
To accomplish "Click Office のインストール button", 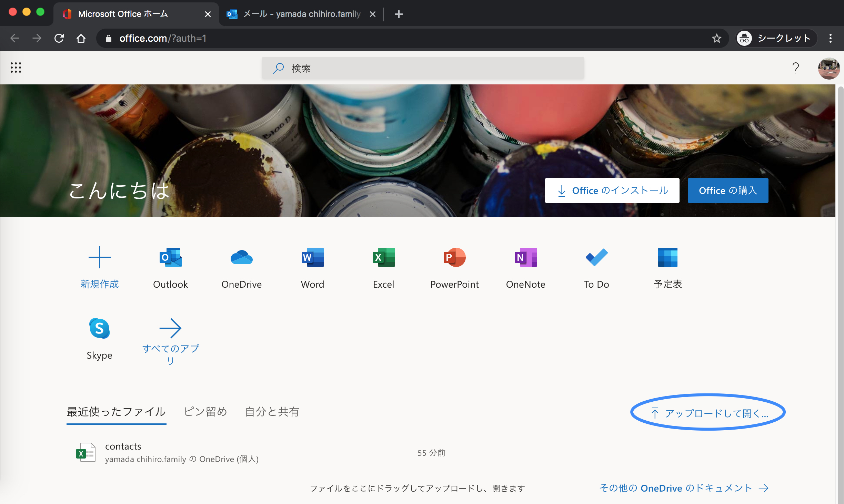I will tap(612, 191).
